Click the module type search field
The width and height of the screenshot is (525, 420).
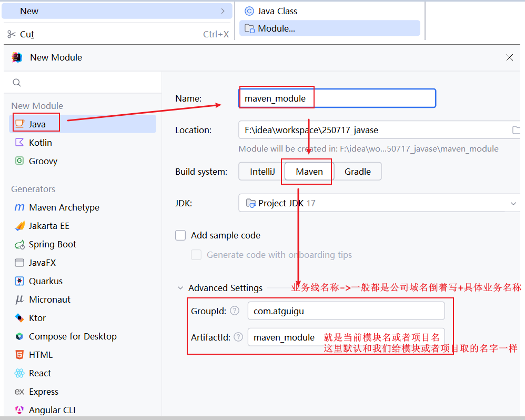(x=83, y=83)
